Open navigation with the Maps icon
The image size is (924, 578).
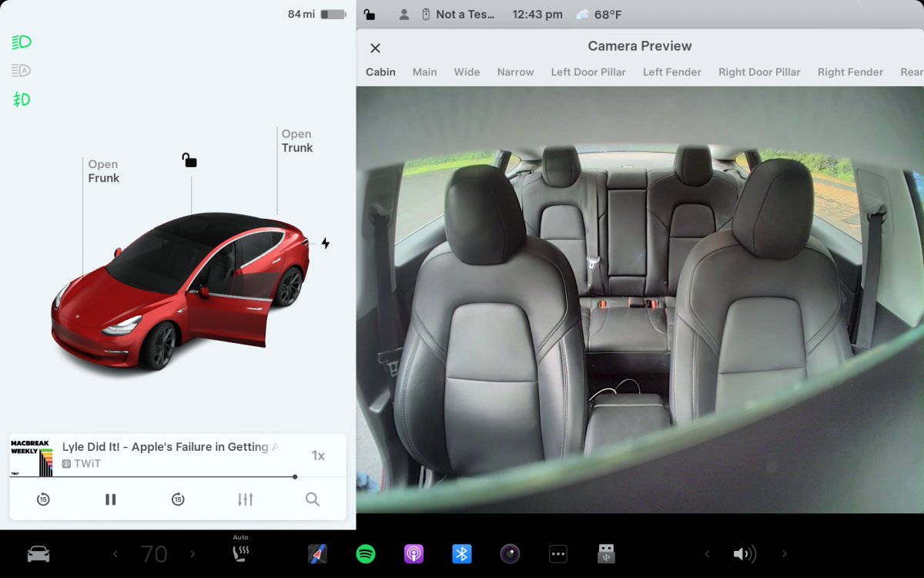point(318,553)
